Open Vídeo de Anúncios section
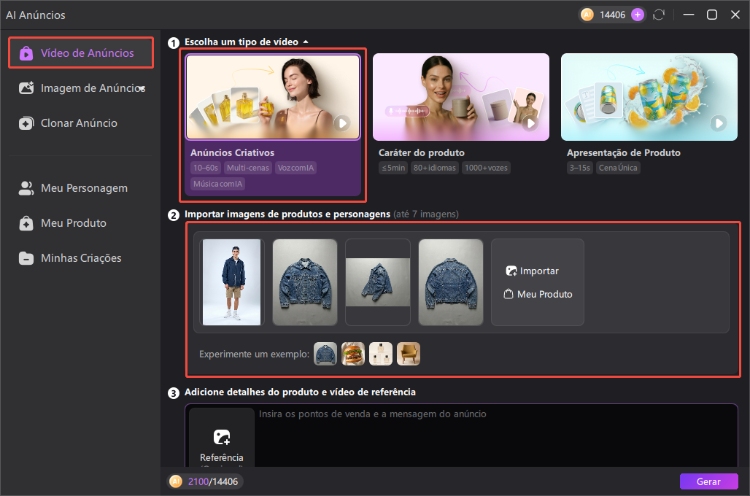The image size is (750, 496). point(81,53)
